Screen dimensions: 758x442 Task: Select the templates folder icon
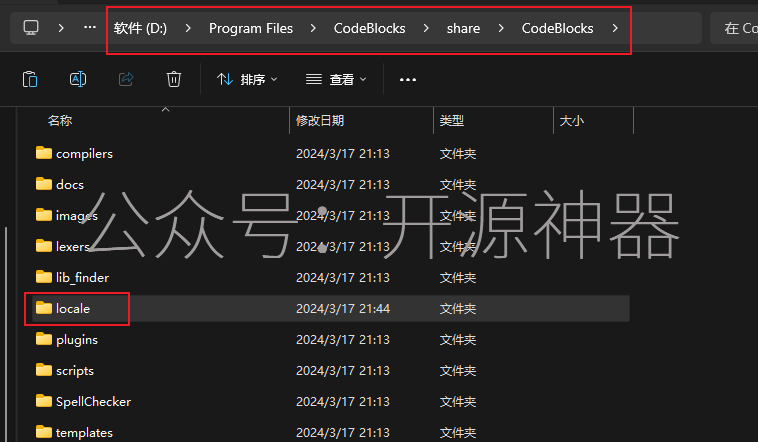[x=44, y=431]
